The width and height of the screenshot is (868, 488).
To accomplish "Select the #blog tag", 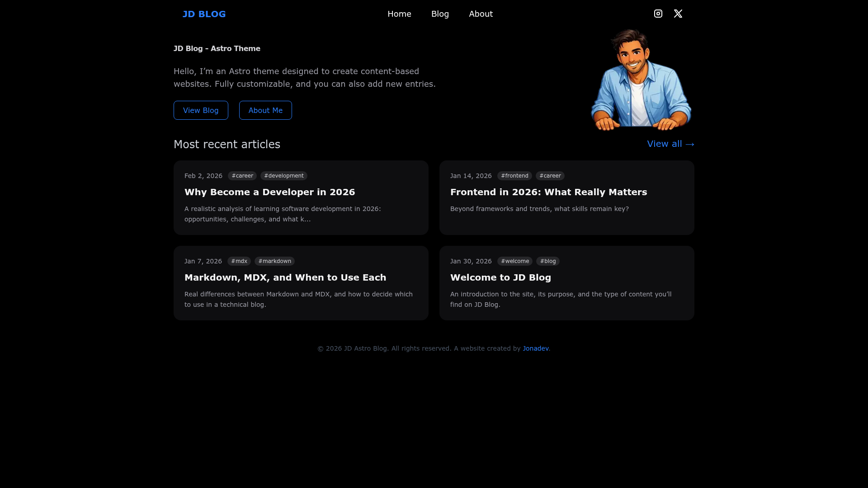I will (x=548, y=261).
